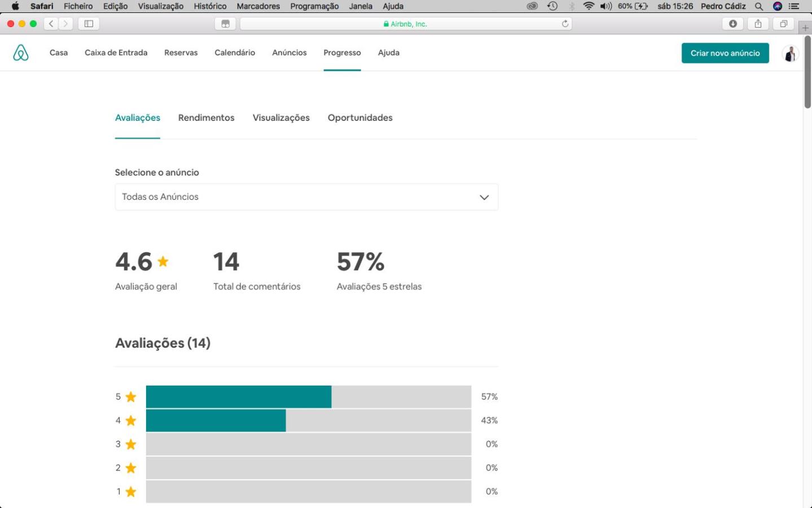The height and width of the screenshot is (508, 812).
Task: Click the battery status icon
Action: [642, 6]
